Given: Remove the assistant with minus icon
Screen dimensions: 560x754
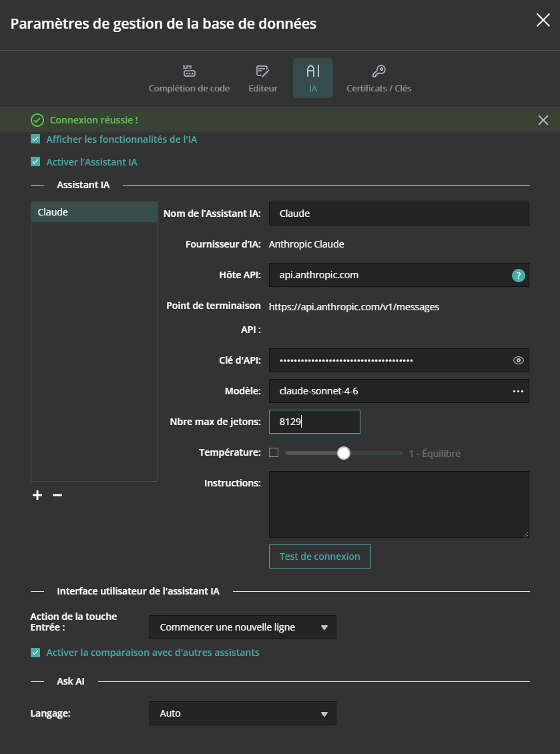Looking at the screenshot, I should click(x=57, y=495).
